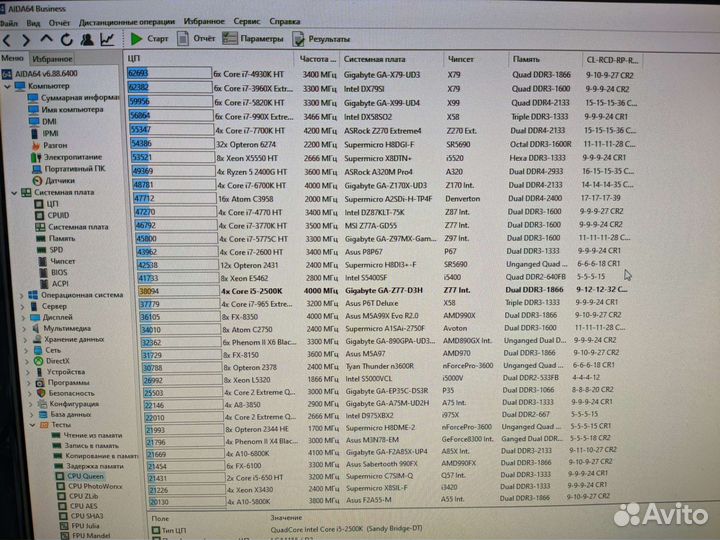This screenshot has width=720, height=540.
Task: Select Электропитание tree item
Action: (67, 157)
